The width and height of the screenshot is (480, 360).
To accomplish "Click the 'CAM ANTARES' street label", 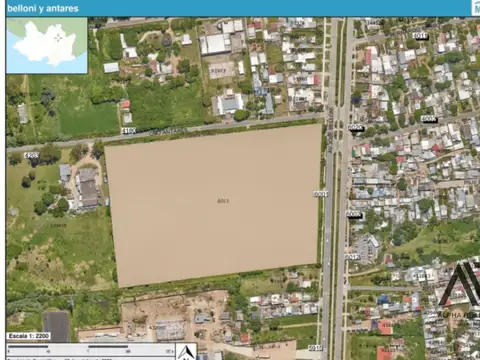I will [x=167, y=132].
